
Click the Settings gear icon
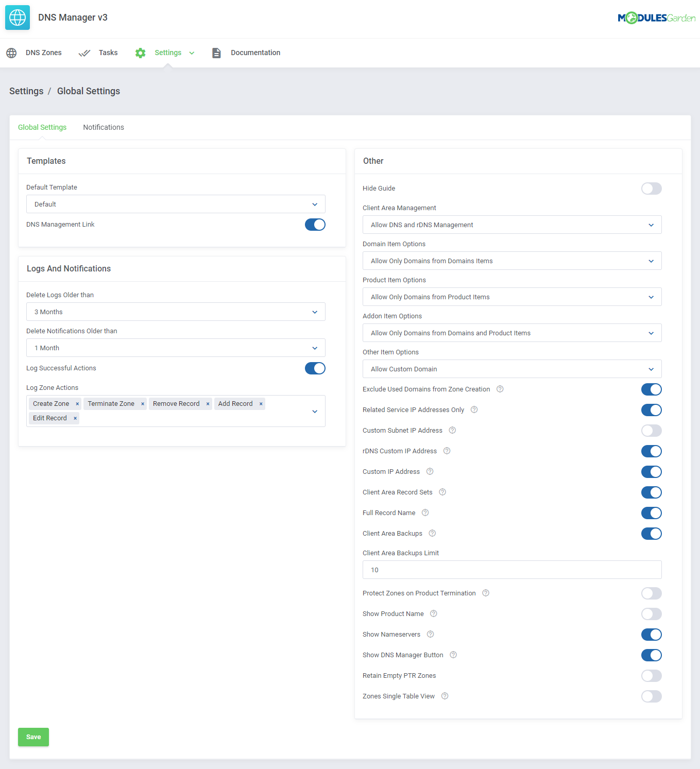(x=140, y=53)
